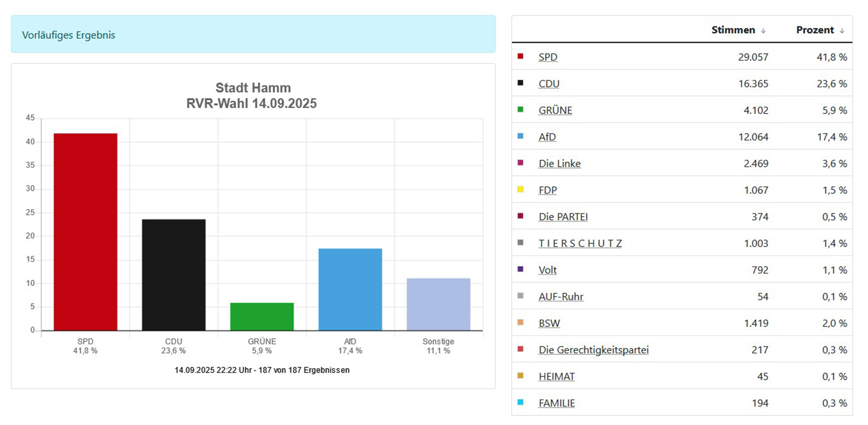
Task: Click the black CDU bar in chart
Action: (174, 275)
